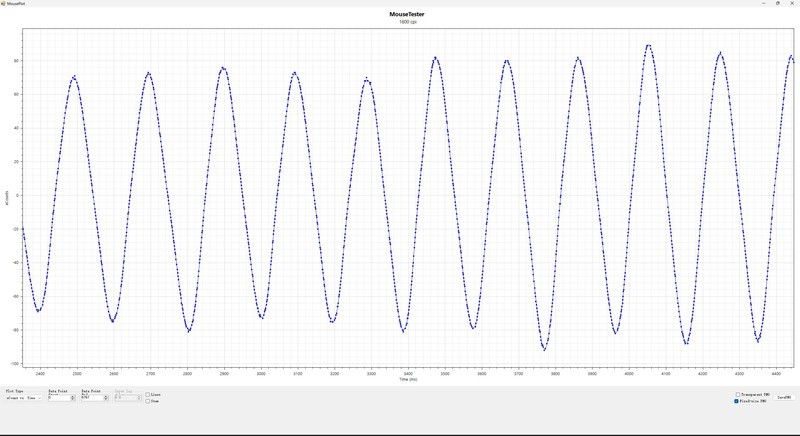Increase the Data Point Start value
Viewport: 800px width, 436px height.
(x=73, y=396)
